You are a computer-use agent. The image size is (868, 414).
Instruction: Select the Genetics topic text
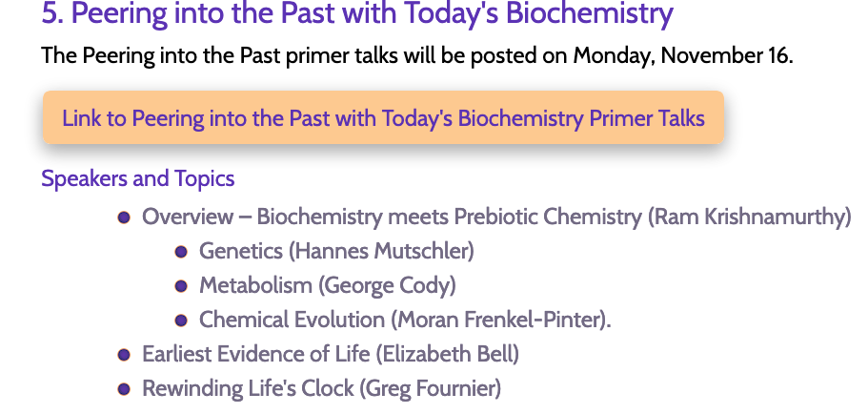(x=241, y=251)
